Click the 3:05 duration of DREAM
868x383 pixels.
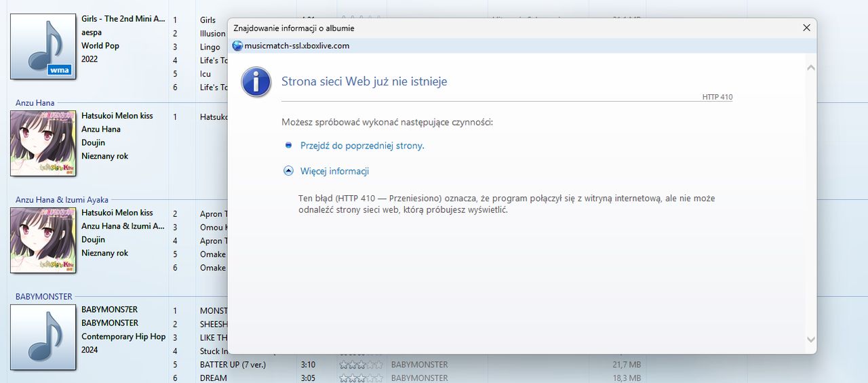click(x=309, y=378)
